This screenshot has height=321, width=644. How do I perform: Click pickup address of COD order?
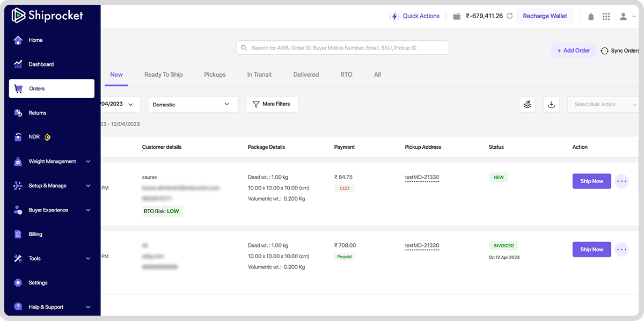point(422,178)
